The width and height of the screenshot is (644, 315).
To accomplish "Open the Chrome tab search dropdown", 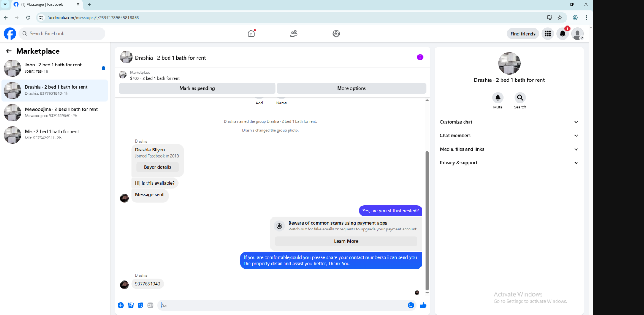I will coord(5,5).
